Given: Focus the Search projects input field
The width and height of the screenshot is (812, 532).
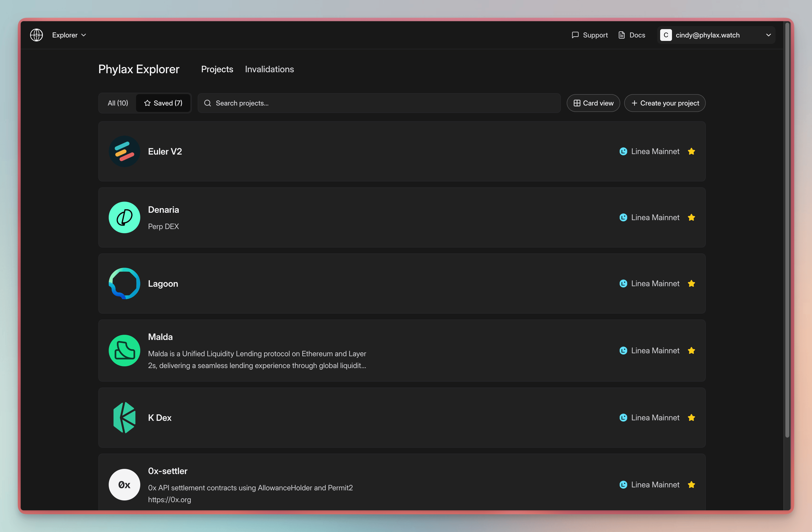Looking at the screenshot, I should pyautogui.click(x=379, y=103).
